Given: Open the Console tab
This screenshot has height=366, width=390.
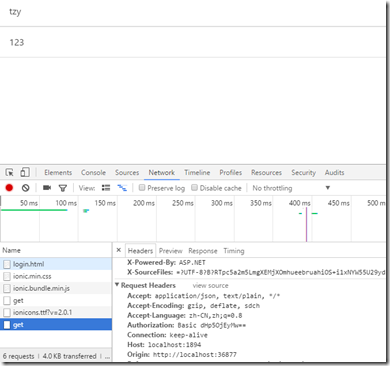Looking at the screenshot, I should [x=93, y=172].
